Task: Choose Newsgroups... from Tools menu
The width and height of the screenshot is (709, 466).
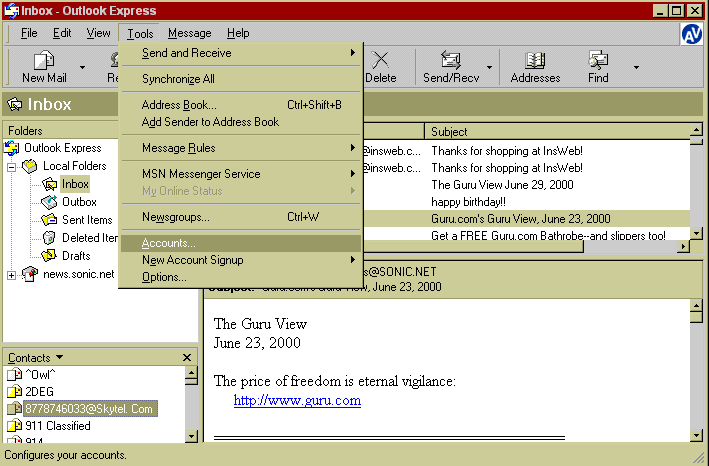Action: [x=241, y=217]
